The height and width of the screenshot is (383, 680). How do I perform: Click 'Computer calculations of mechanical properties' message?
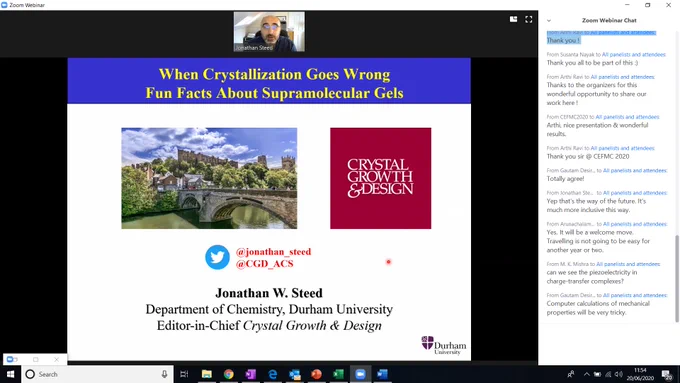[598, 308]
